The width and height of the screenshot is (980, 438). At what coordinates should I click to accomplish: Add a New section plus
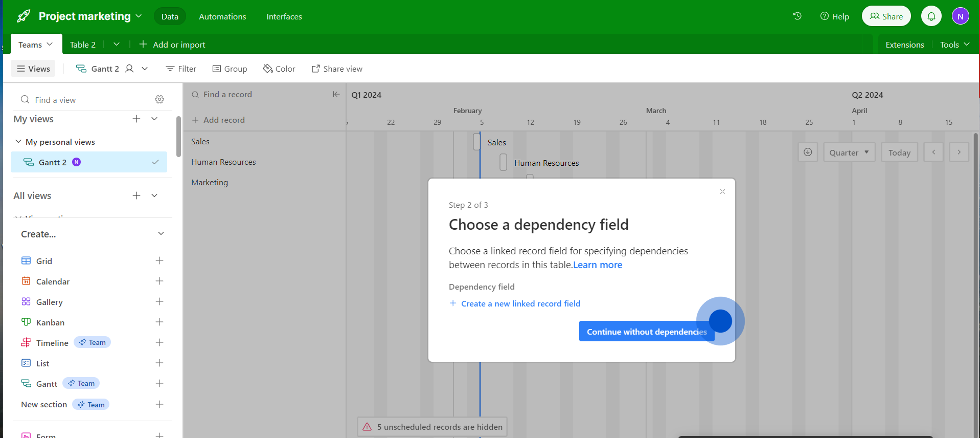pos(159,404)
